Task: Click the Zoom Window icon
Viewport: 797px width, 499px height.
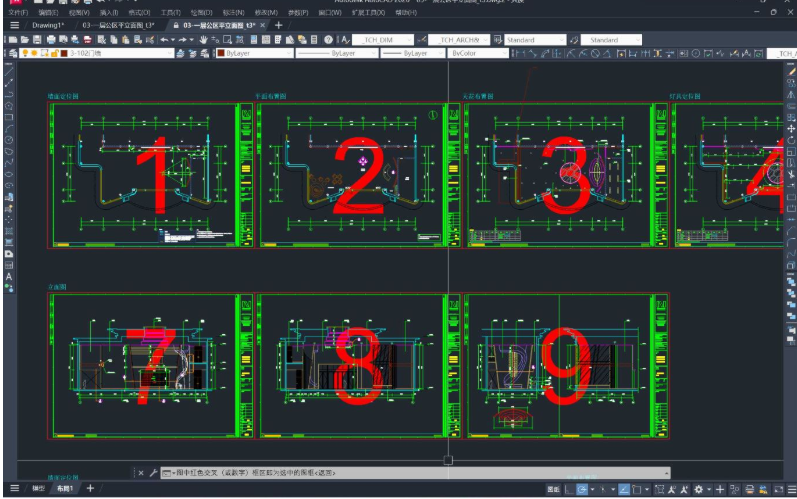Action: 227,40
